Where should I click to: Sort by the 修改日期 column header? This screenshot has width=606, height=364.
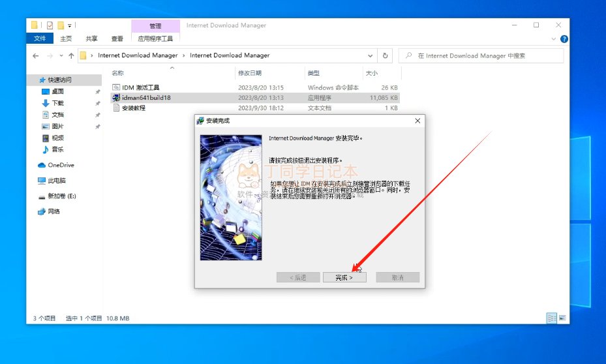(x=250, y=73)
